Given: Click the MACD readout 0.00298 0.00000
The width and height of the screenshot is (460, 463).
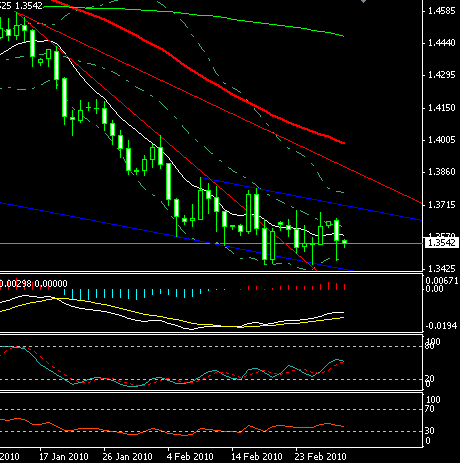Looking at the screenshot, I should click(x=33, y=284).
